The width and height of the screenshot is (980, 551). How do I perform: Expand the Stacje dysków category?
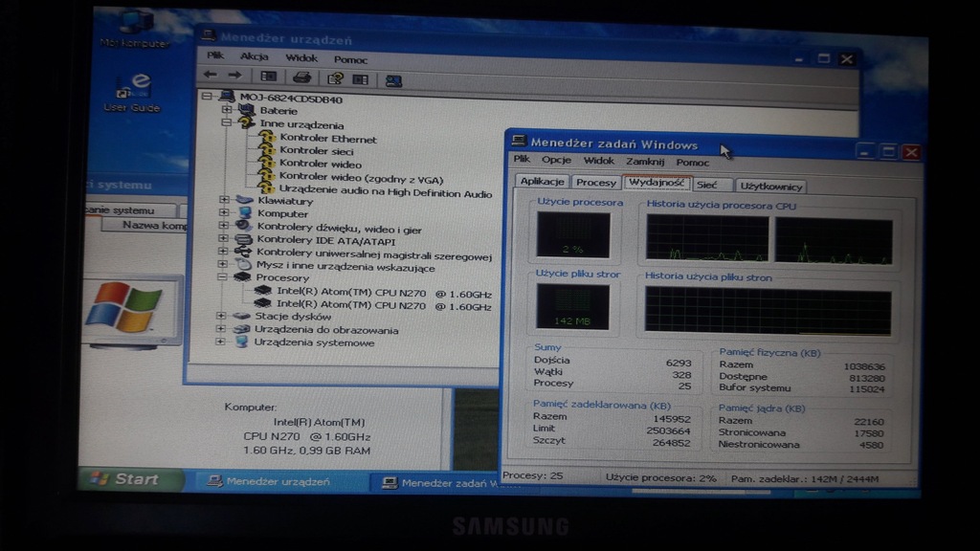pyautogui.click(x=221, y=316)
